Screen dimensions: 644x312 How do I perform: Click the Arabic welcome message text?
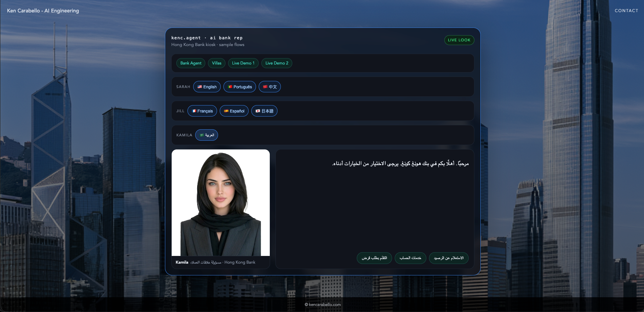pos(400,164)
